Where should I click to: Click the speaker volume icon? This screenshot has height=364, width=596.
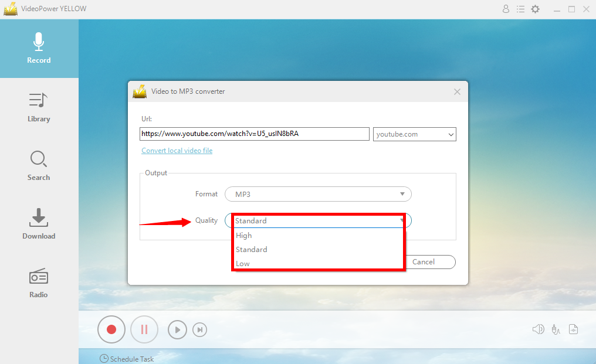click(x=538, y=329)
